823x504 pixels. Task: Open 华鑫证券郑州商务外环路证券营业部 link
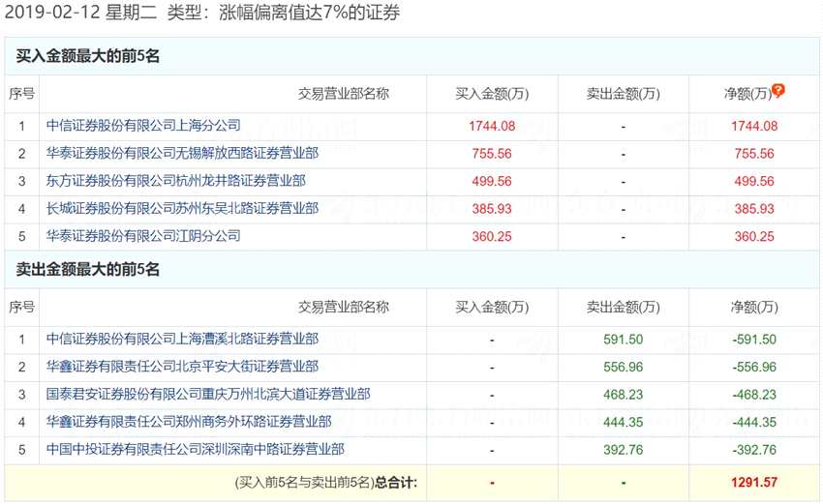click(x=189, y=422)
